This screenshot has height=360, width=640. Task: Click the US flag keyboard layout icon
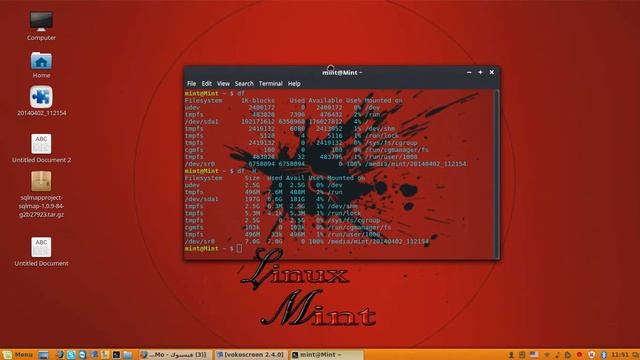click(534, 355)
